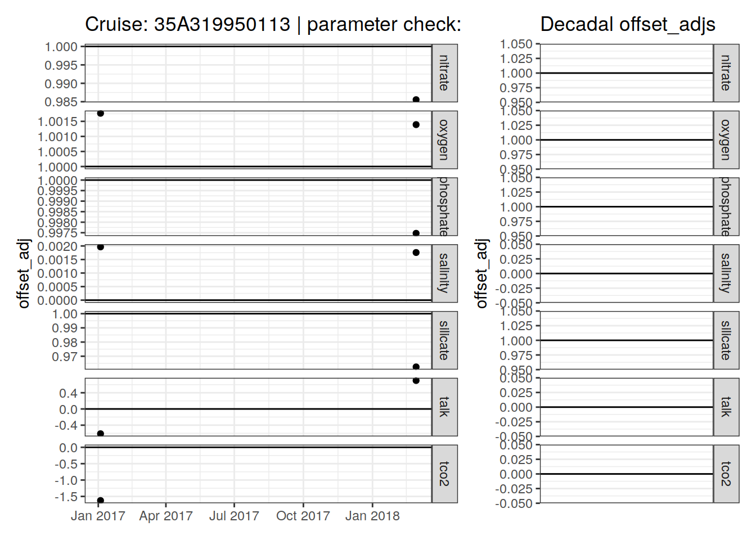Click the salinity data point at Jan 2017
756x540 pixels.
(100, 247)
